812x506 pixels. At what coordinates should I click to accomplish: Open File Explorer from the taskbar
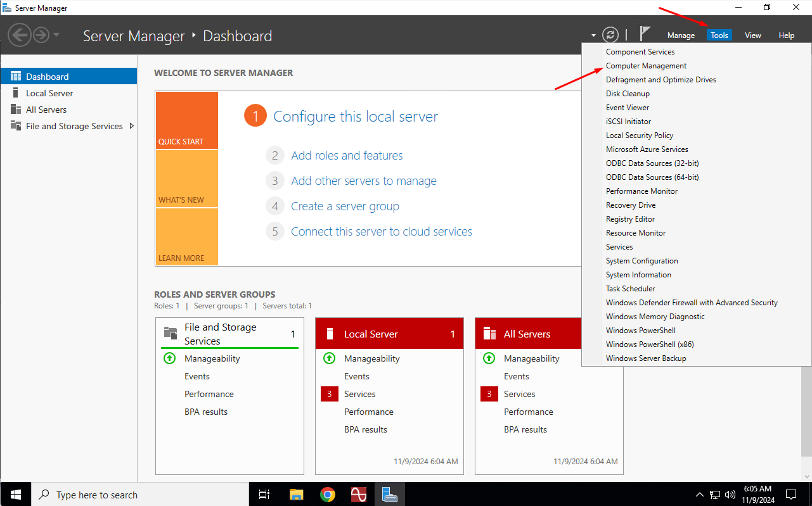(297, 495)
